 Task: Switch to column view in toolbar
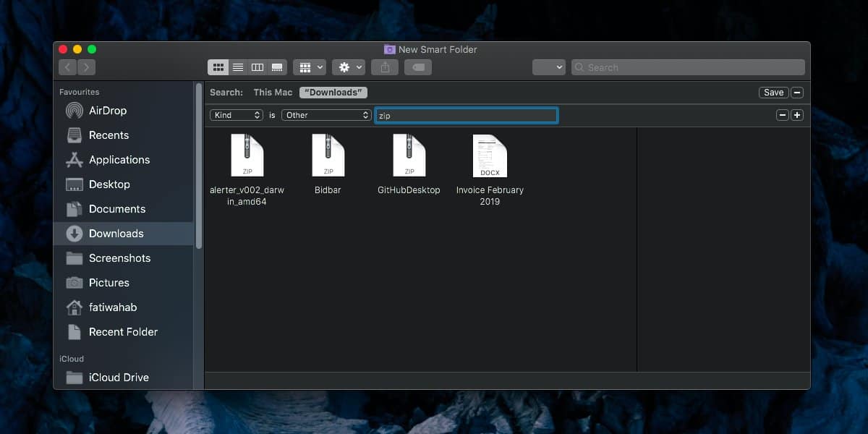[258, 67]
